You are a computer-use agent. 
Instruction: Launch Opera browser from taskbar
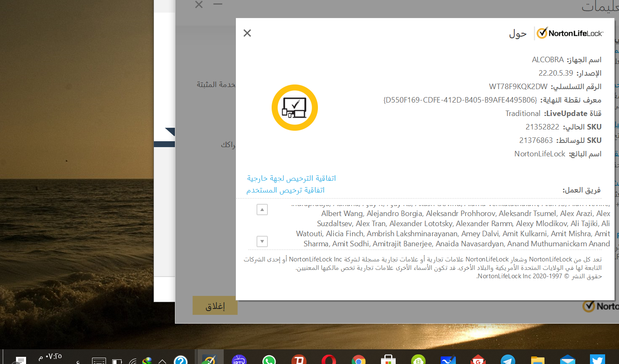coord(329,360)
